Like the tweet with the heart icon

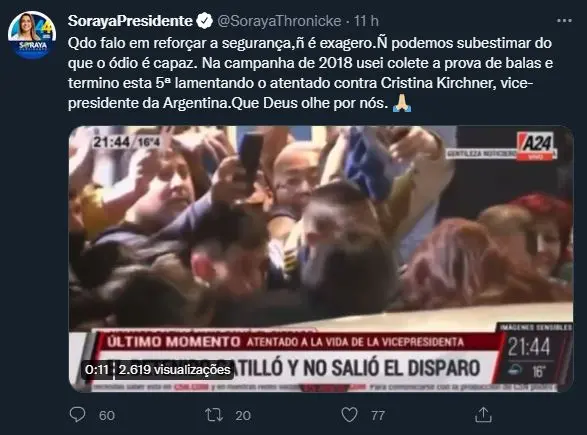(x=349, y=415)
